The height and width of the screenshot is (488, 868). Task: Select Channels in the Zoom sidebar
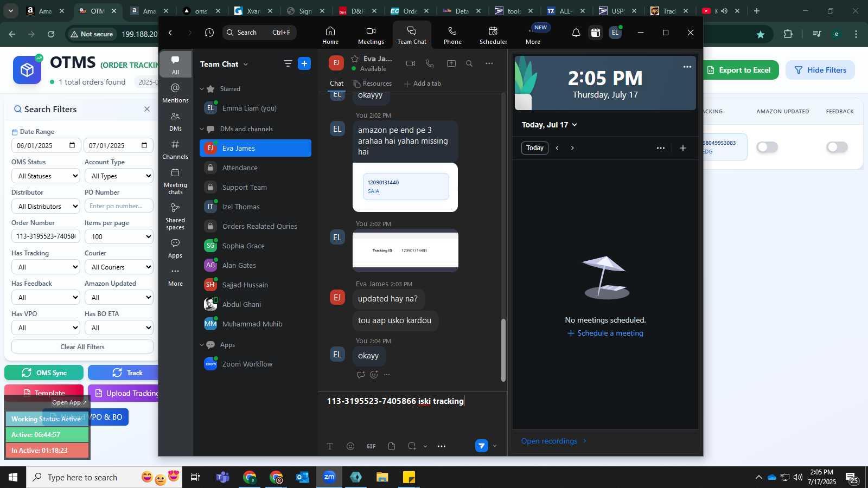pos(175,150)
